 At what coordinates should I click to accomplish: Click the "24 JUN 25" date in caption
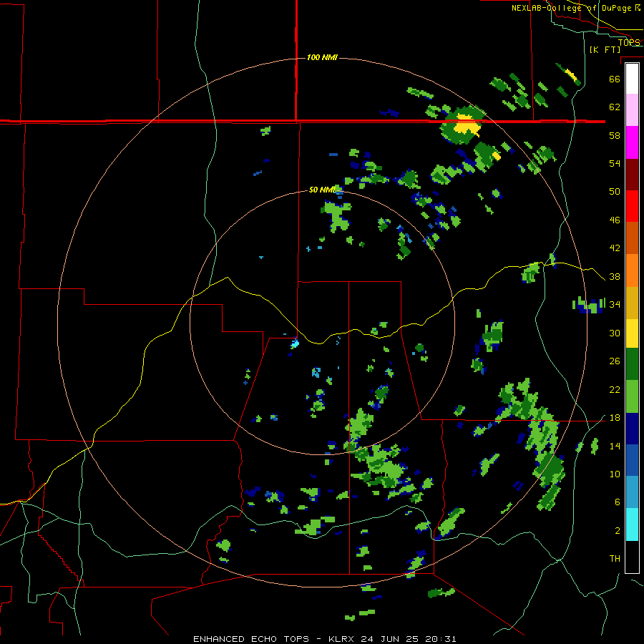[x=389, y=639]
